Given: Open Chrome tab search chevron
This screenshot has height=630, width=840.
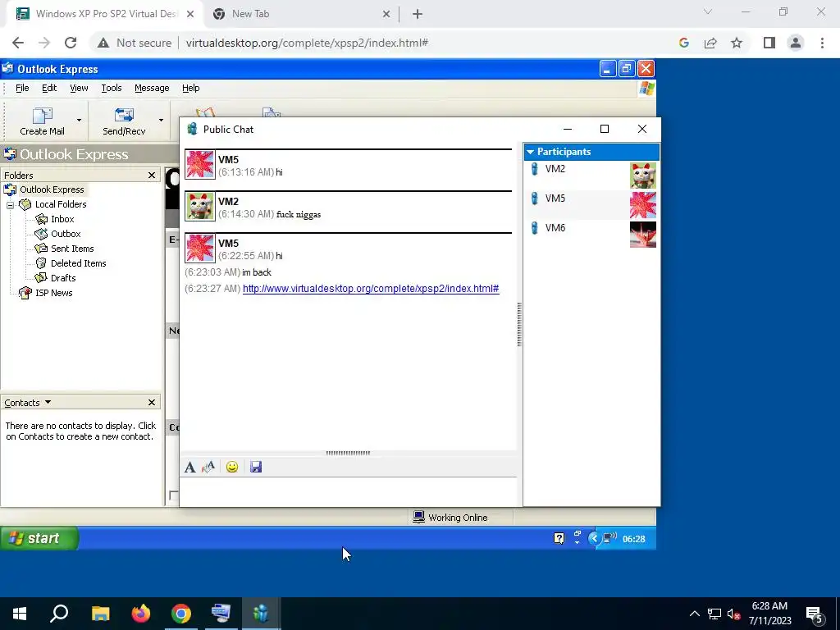Looking at the screenshot, I should pyautogui.click(x=708, y=11).
